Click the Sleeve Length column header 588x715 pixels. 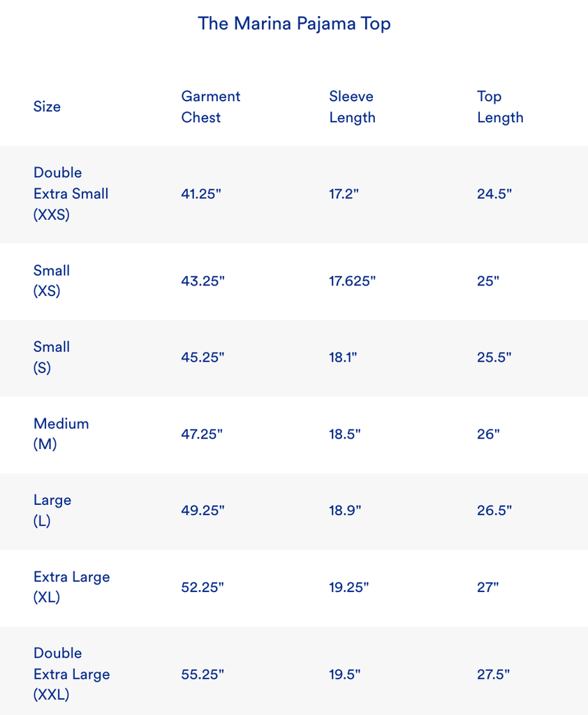[352, 107]
